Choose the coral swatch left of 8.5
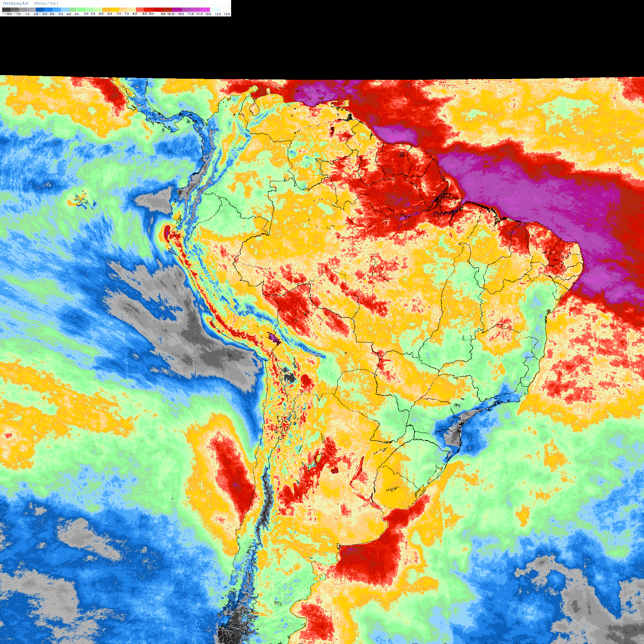This screenshot has width=644, height=644. click(x=140, y=10)
